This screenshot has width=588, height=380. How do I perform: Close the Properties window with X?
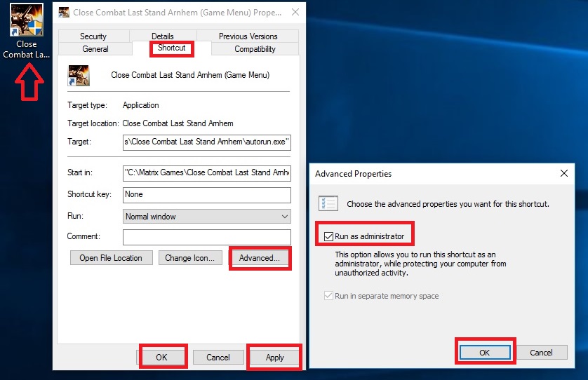coord(295,12)
